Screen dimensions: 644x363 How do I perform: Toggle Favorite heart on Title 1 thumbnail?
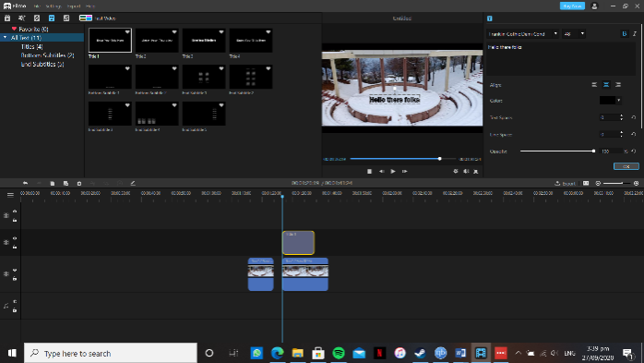pos(127,32)
